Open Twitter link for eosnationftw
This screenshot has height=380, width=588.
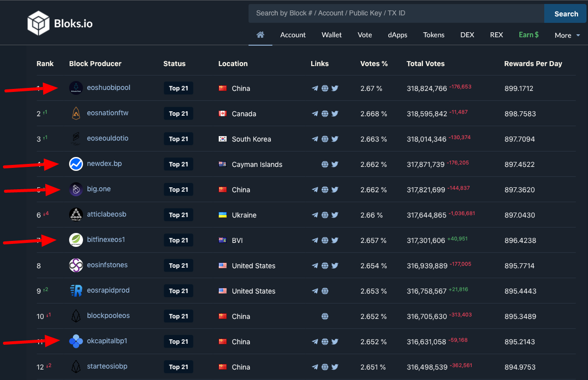pos(335,114)
